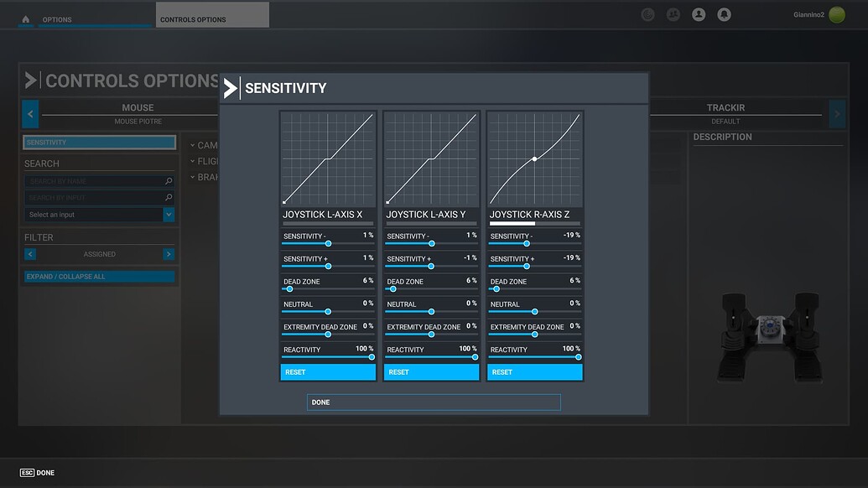Collapse the Flight category
The width and height of the screenshot is (868, 488).
coord(193,161)
